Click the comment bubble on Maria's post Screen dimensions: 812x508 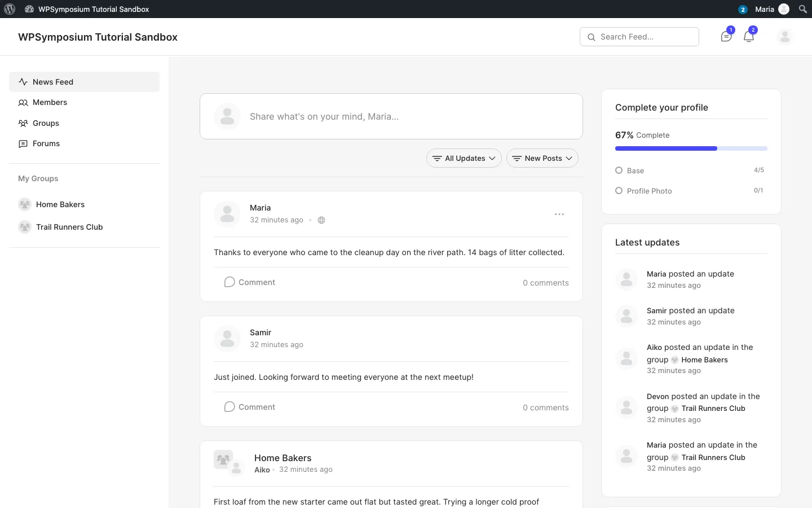pyautogui.click(x=229, y=282)
